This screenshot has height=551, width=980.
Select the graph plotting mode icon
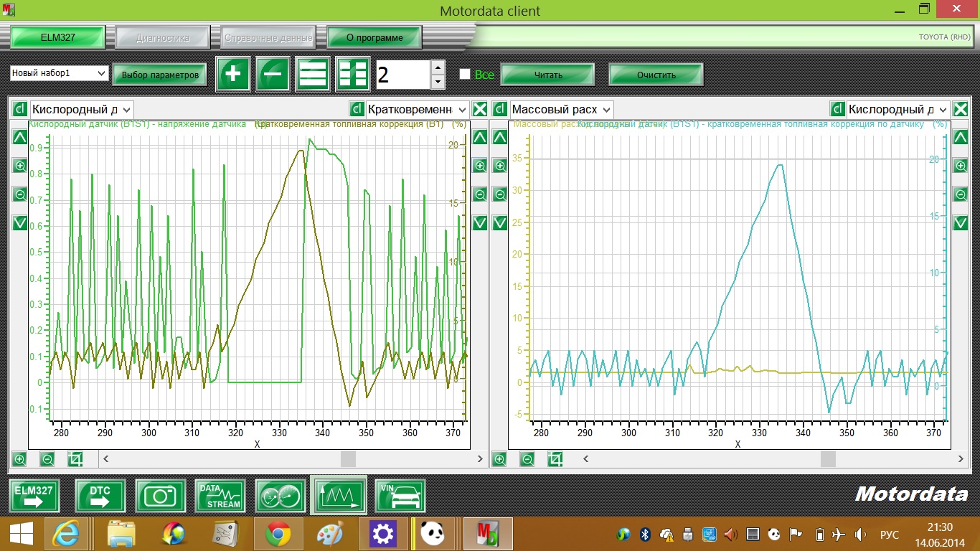coord(339,496)
